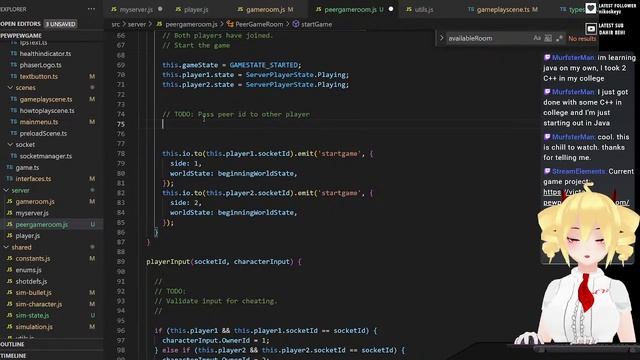Open gameplayscene.ts from the Explorer tree
Viewport: 640px width, 360px height.
tap(46, 100)
